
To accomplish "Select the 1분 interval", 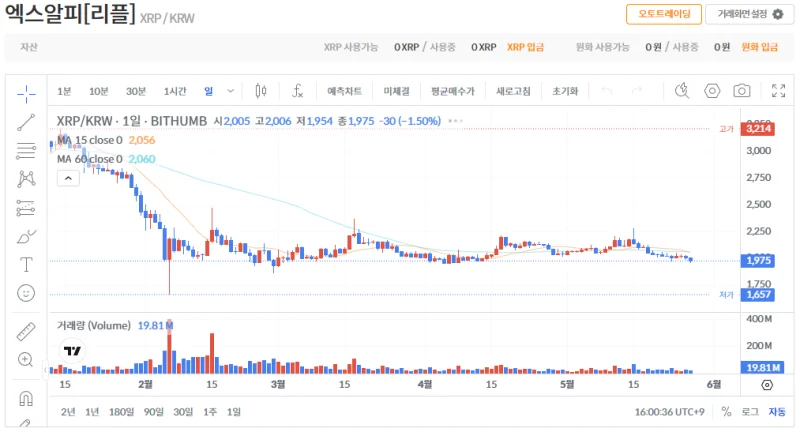I will point(64,91).
